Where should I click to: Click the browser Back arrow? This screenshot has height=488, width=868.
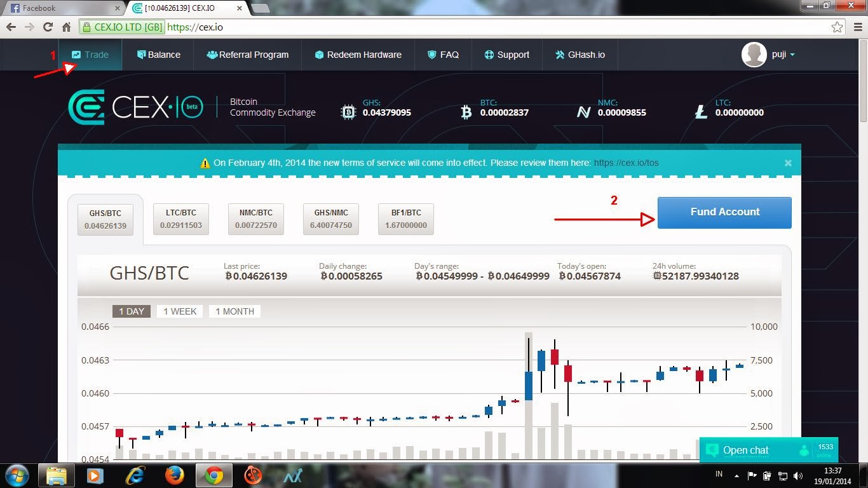(11, 27)
